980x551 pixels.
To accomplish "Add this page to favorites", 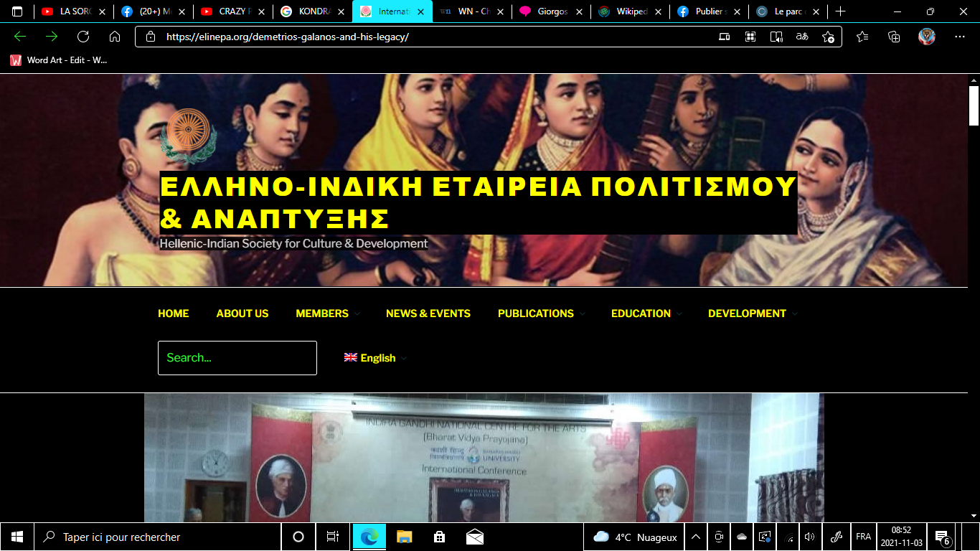I will (828, 37).
